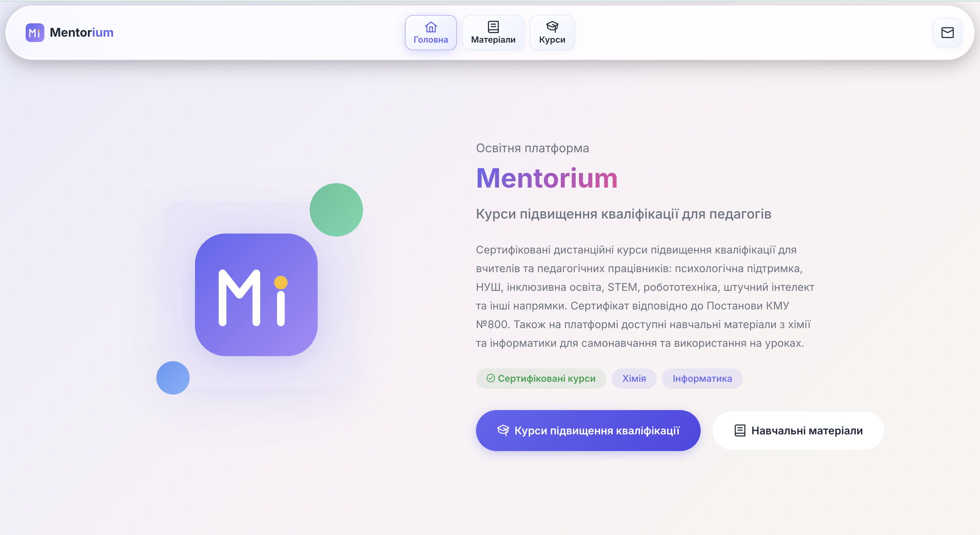Click the document icon above Матеріали

pyautogui.click(x=493, y=27)
